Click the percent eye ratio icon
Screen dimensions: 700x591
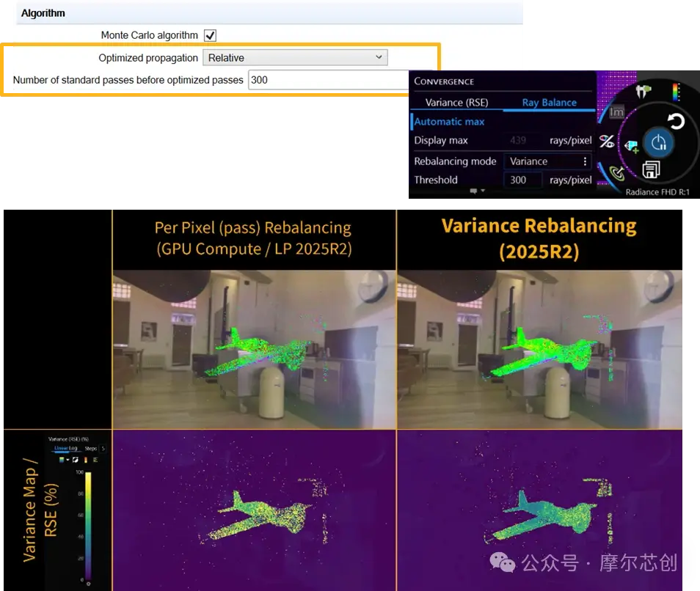[607, 142]
